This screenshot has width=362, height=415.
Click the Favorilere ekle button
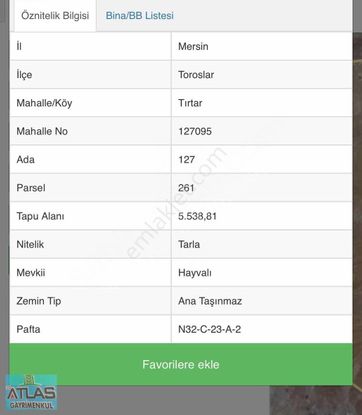181,364
